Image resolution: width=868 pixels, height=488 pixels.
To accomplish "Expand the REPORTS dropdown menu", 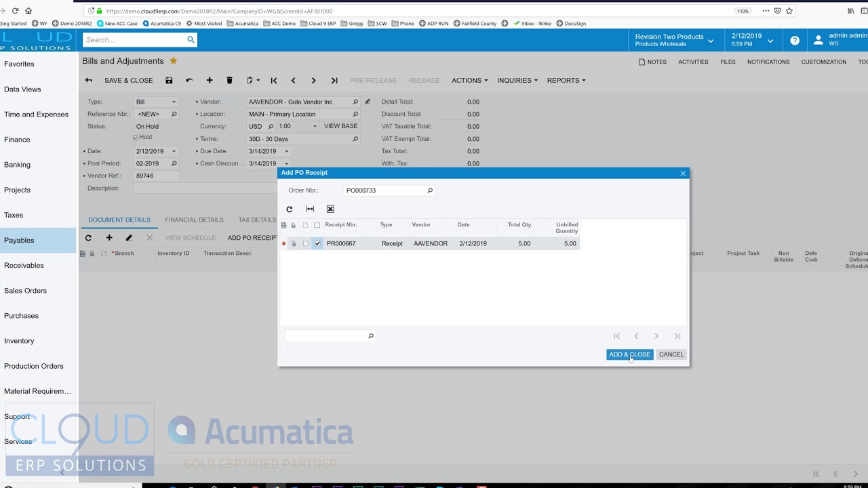I will coord(566,81).
